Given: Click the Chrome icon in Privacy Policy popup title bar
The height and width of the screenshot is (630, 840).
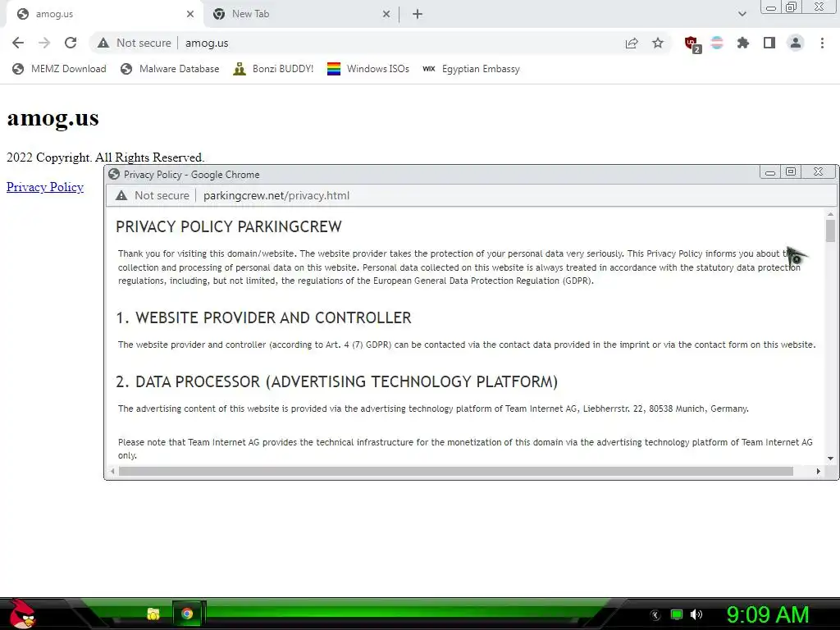Looking at the screenshot, I should pos(114,174).
